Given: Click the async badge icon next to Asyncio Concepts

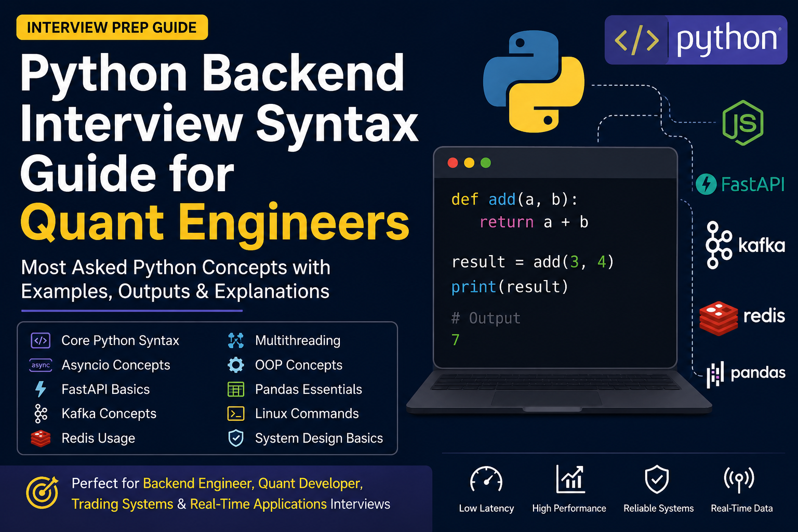Looking at the screenshot, I should [x=41, y=365].
